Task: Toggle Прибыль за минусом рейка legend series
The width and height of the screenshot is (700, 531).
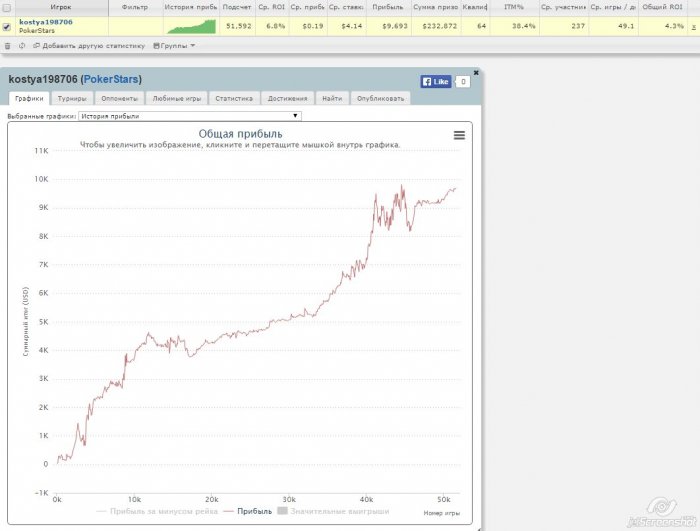Action: click(x=157, y=511)
